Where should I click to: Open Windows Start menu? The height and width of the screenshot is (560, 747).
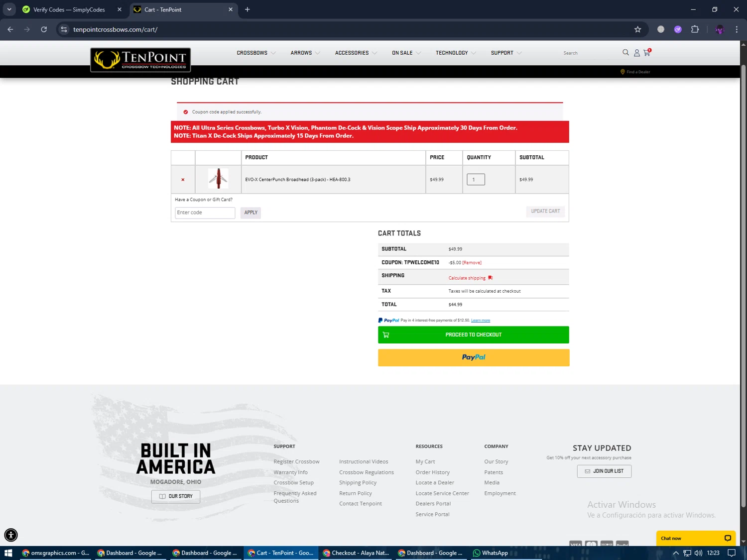8,553
